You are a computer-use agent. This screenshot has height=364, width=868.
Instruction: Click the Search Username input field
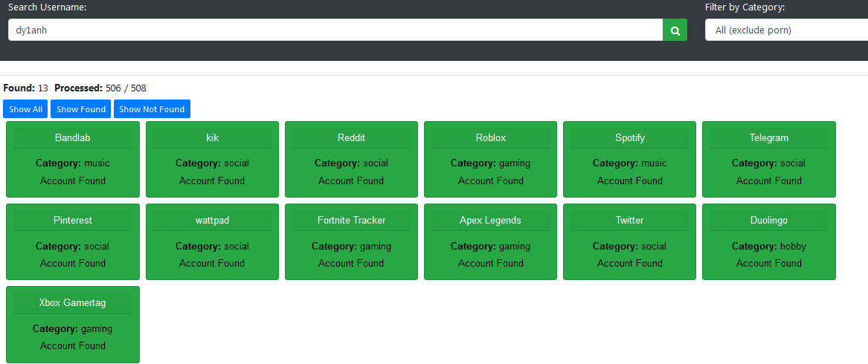click(335, 30)
